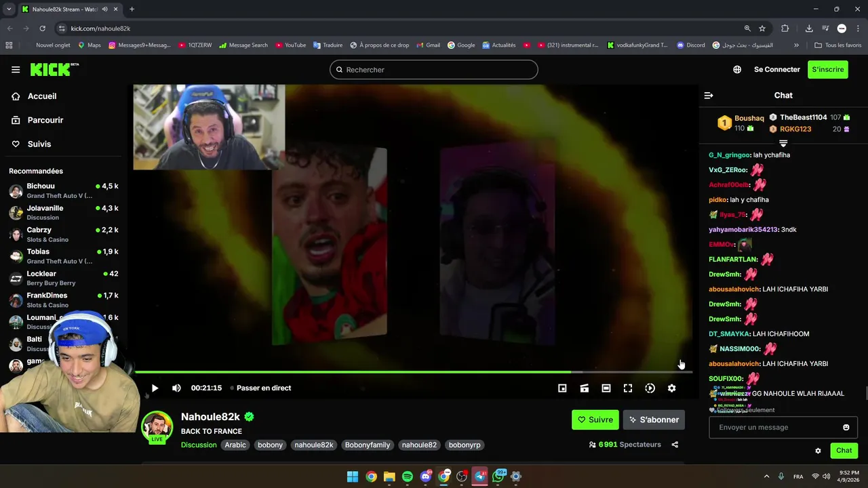Open a new browser tab
The image size is (868, 488).
[x=132, y=9]
